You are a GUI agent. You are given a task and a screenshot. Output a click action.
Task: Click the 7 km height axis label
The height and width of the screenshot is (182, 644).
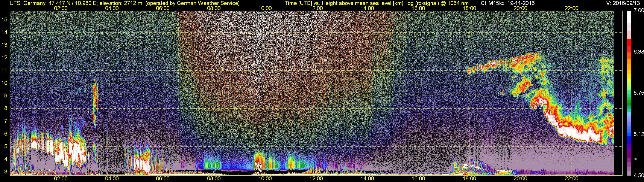[x=6, y=121]
